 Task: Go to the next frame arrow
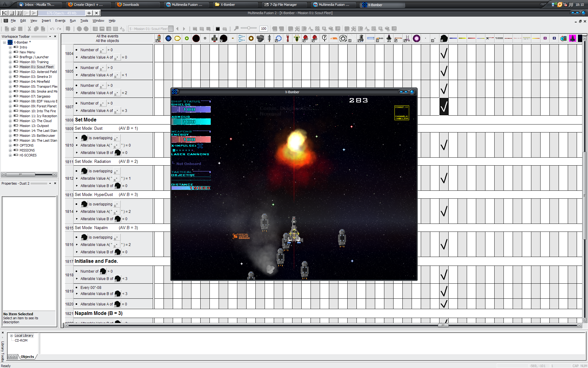(184, 29)
